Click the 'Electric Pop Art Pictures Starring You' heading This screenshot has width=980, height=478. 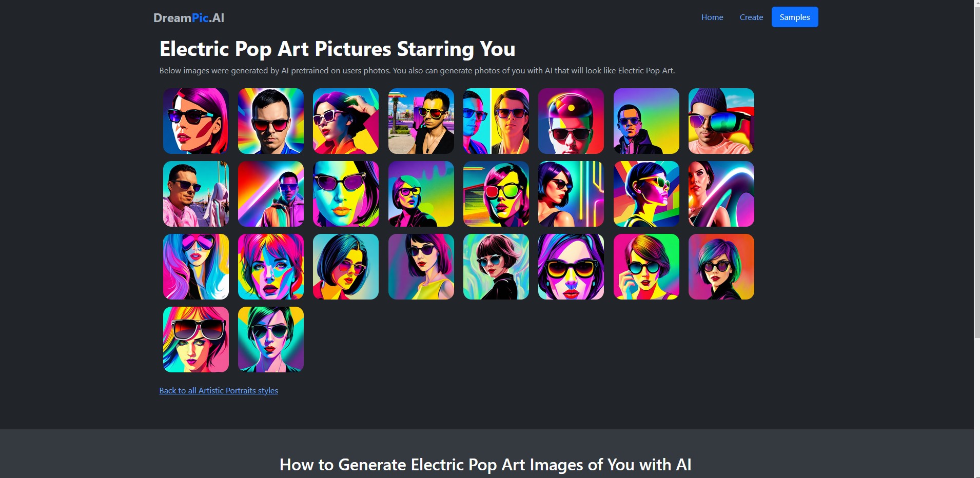pyautogui.click(x=337, y=49)
